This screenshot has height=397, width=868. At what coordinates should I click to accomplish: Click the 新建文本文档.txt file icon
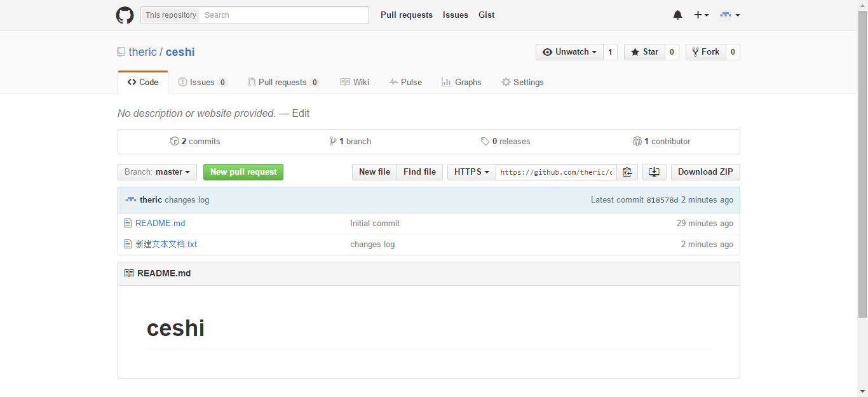point(128,245)
